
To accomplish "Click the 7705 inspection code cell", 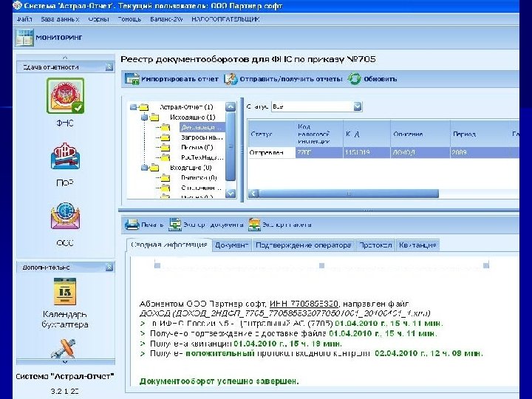I will (319, 153).
